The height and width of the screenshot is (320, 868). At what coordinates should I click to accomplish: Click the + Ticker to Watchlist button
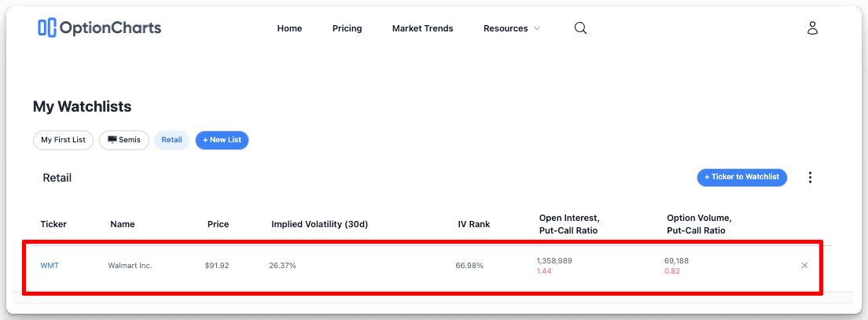tap(741, 177)
